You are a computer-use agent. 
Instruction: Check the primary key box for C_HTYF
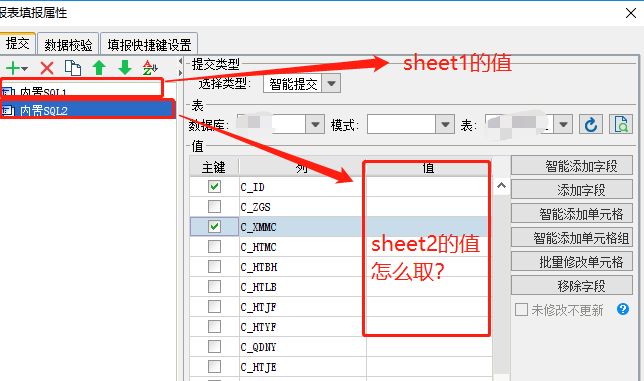click(214, 326)
